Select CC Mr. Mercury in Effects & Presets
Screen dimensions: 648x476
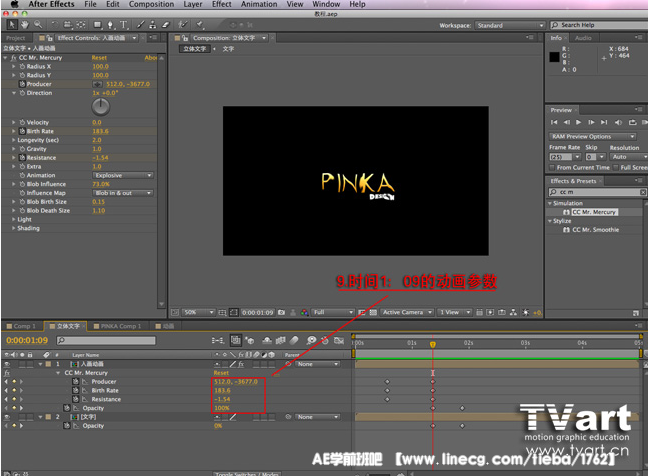(595, 212)
